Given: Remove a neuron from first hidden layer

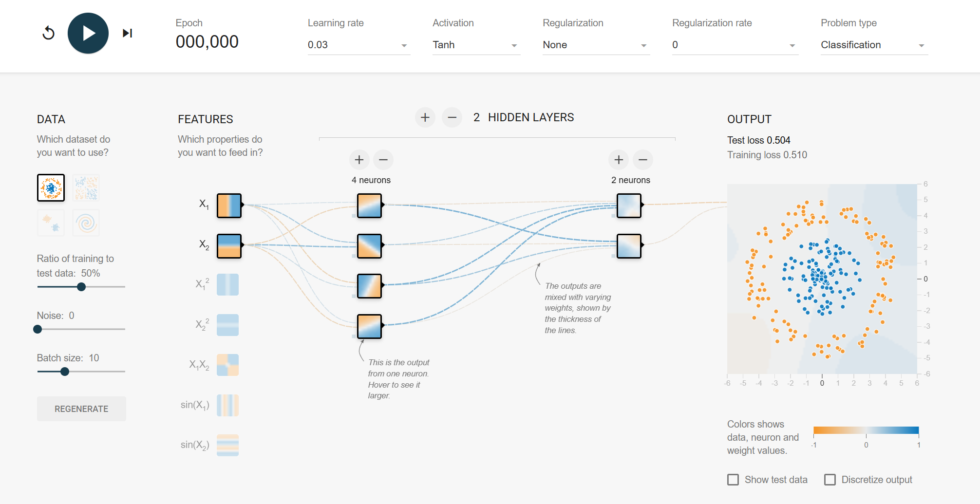Looking at the screenshot, I should click(383, 160).
